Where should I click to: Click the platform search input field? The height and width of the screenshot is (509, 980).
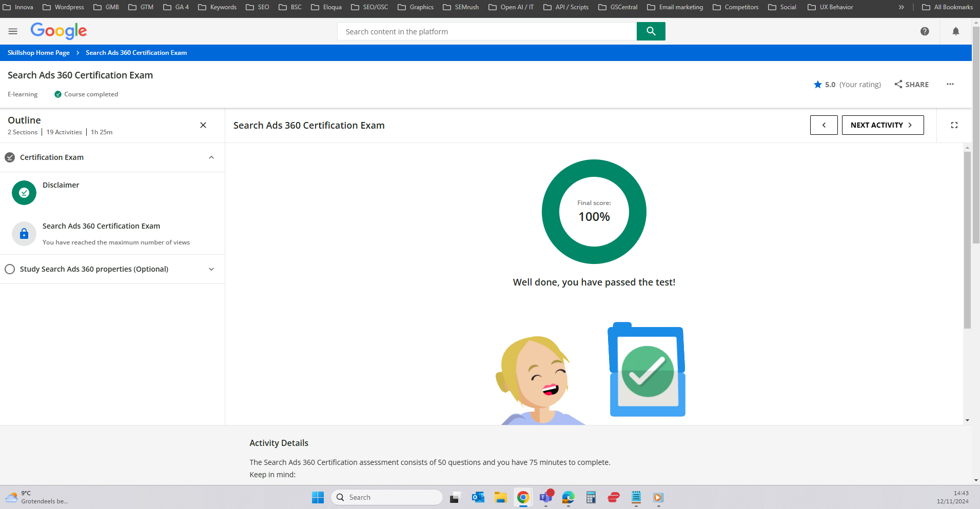[486, 31]
